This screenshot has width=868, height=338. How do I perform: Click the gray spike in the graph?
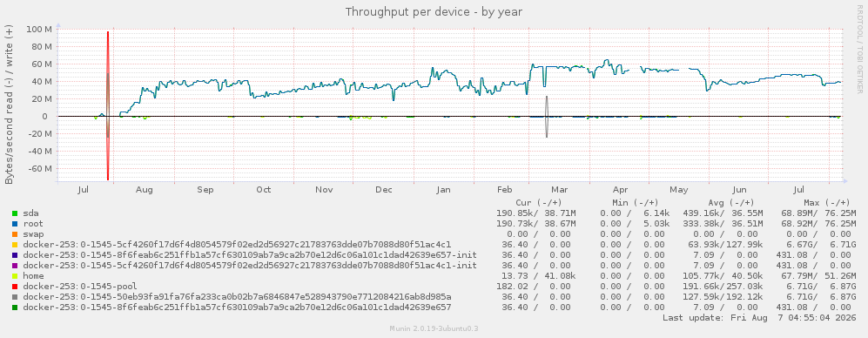click(x=547, y=117)
